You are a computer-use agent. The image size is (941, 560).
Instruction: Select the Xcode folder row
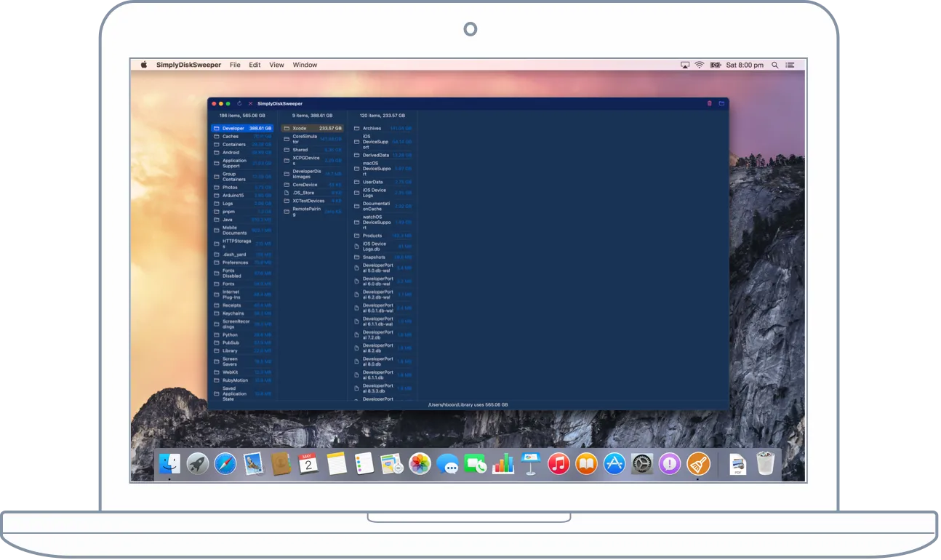click(x=313, y=128)
